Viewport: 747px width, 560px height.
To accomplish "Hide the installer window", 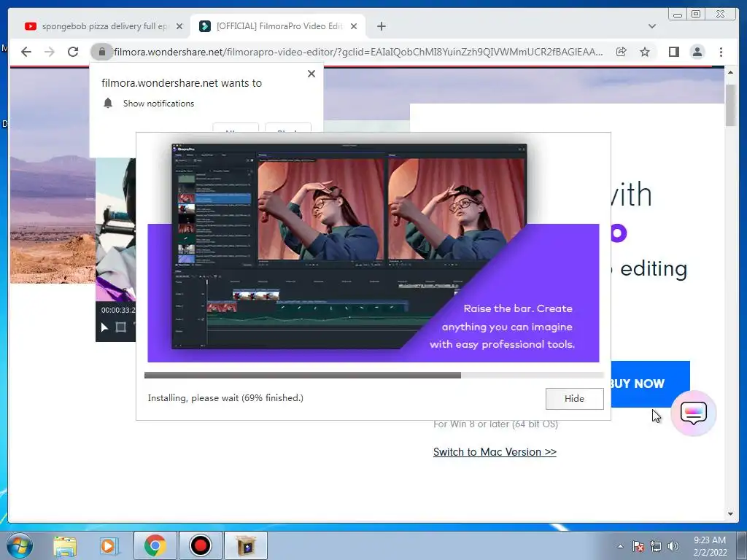I will click(x=575, y=399).
